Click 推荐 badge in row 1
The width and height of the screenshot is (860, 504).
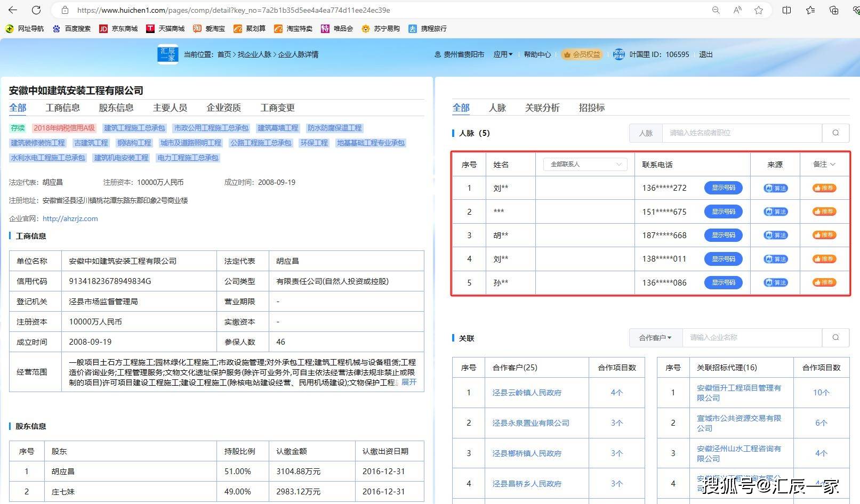[x=824, y=188]
